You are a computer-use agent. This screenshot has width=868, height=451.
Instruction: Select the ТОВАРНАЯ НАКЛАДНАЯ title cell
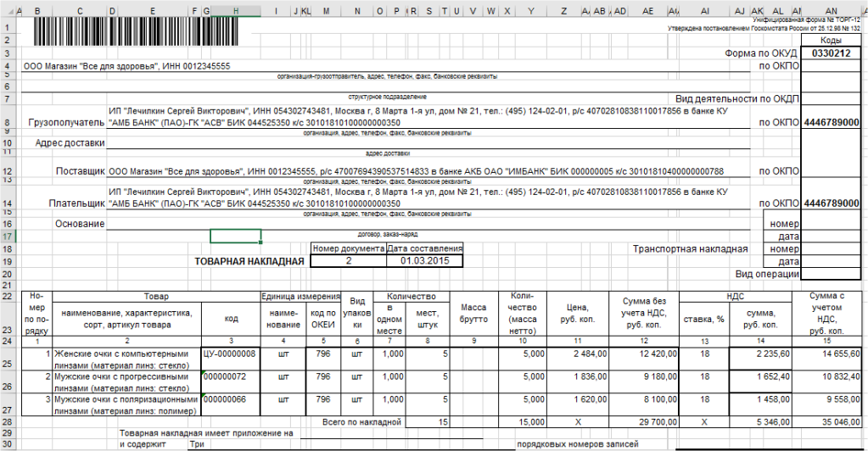click(249, 261)
